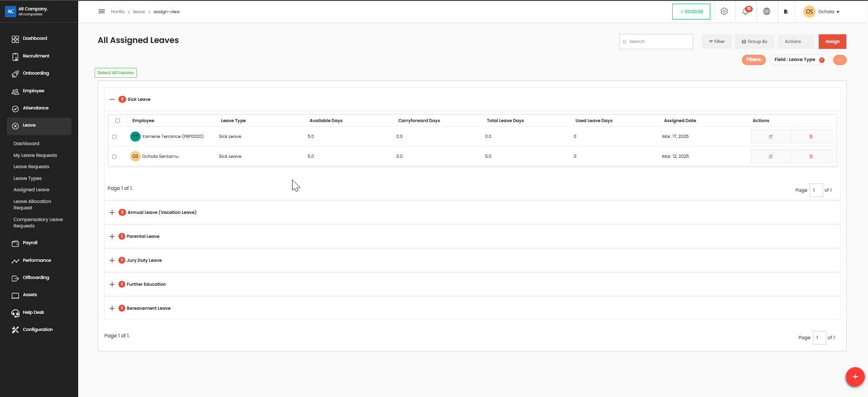Open Onboarding rocket icon
The width and height of the screenshot is (868, 397).
pyautogui.click(x=15, y=74)
